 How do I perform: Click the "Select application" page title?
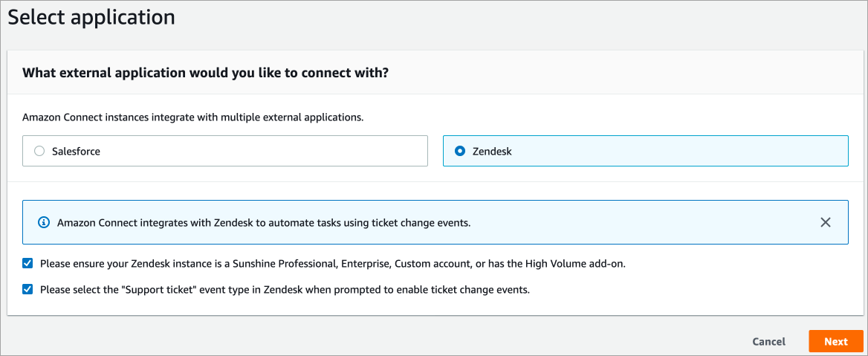click(91, 18)
